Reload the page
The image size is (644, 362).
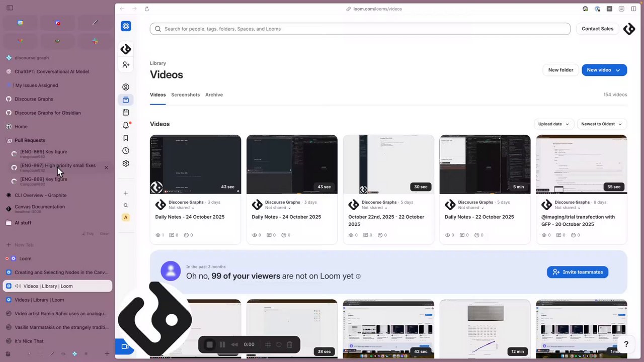[x=147, y=9]
